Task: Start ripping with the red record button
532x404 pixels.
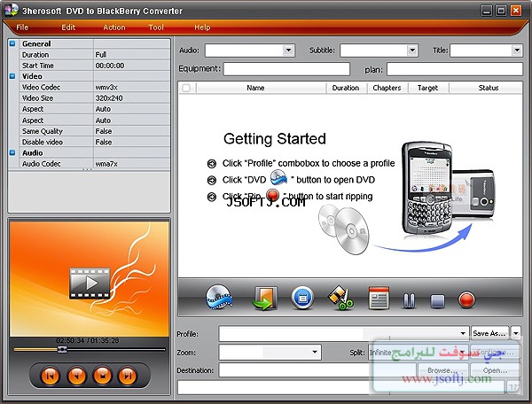Action: tap(466, 300)
